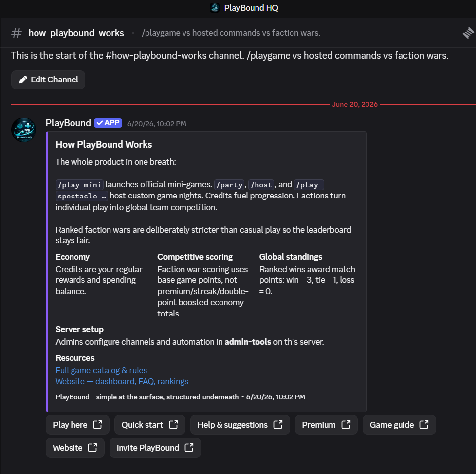Open PlayBound bot avatar profile
This screenshot has height=474, width=476.
(x=24, y=130)
